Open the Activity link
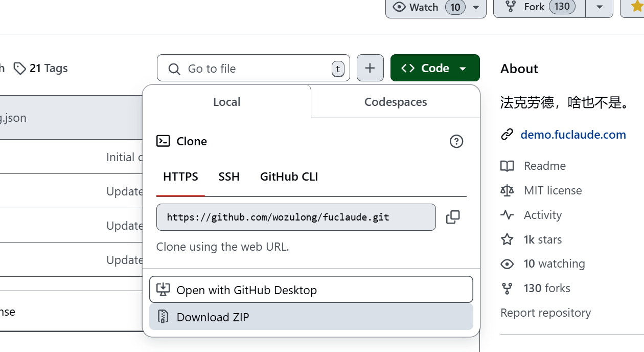Image resolution: width=644 pixels, height=352 pixels. 543,215
